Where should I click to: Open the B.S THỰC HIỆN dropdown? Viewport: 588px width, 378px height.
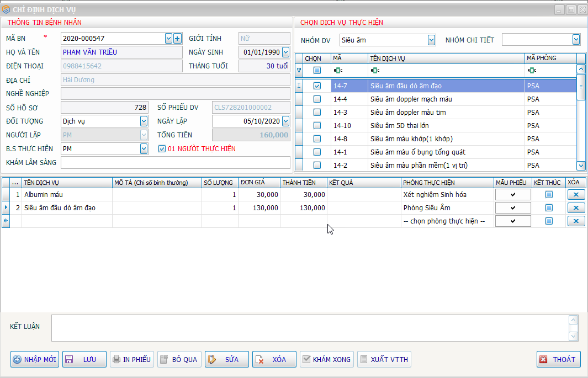(144, 149)
